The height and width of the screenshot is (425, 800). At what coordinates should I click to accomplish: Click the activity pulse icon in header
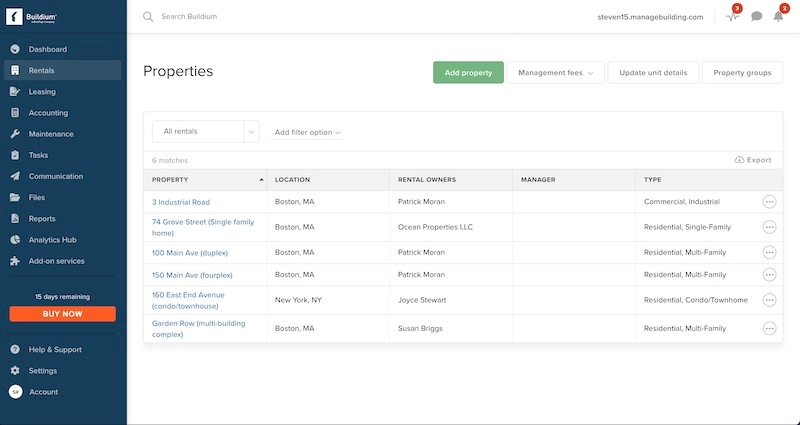tap(732, 17)
